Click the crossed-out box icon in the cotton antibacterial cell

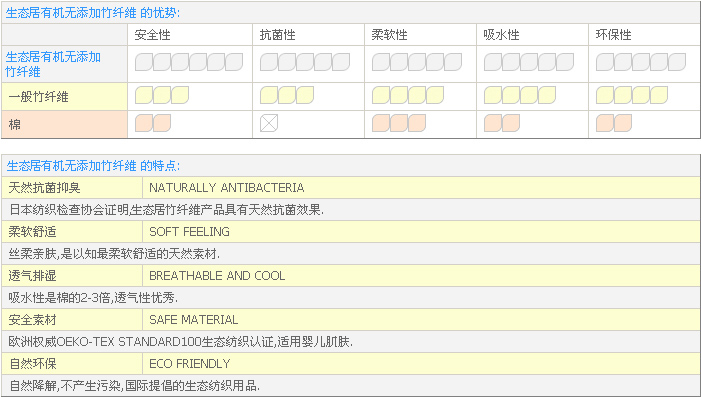[269, 123]
